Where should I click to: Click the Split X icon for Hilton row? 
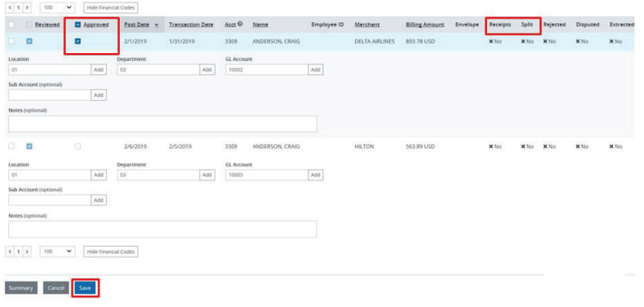point(524,146)
